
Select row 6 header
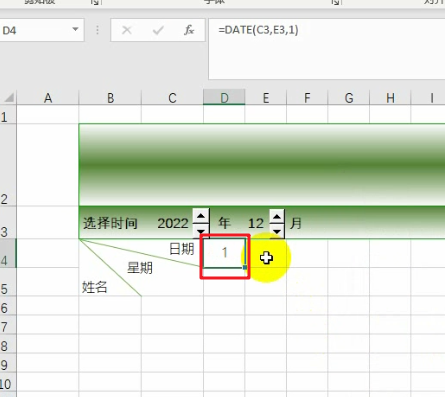pyautogui.click(x=8, y=305)
